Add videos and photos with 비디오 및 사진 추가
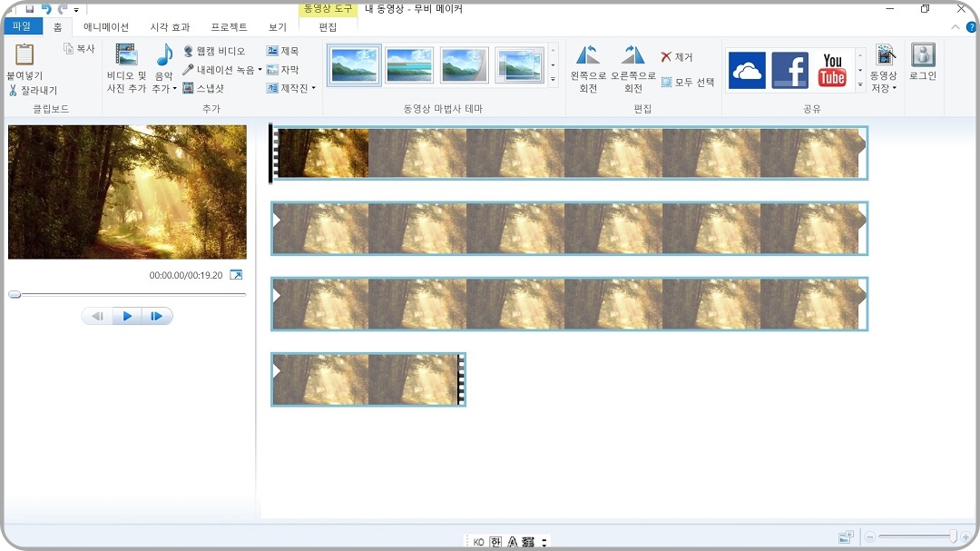Viewport: 980px width, 551px height. click(126, 67)
